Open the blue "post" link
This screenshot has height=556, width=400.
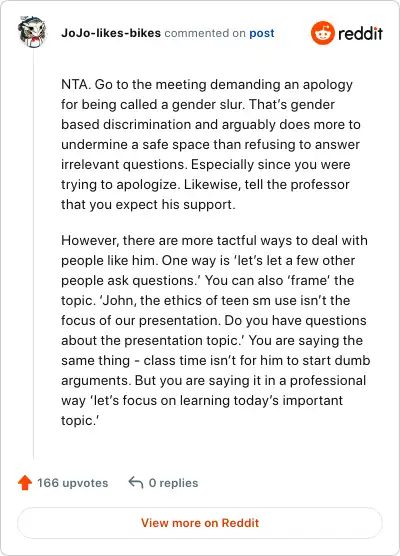click(x=262, y=33)
